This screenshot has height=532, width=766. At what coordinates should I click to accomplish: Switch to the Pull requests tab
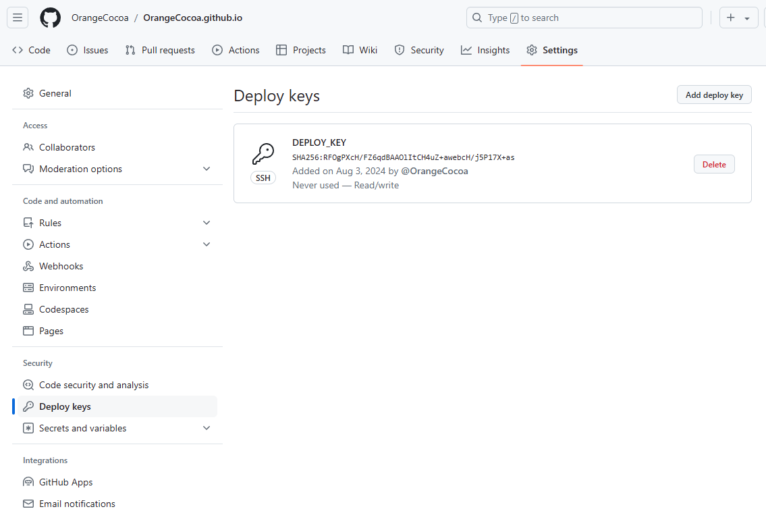tap(160, 50)
